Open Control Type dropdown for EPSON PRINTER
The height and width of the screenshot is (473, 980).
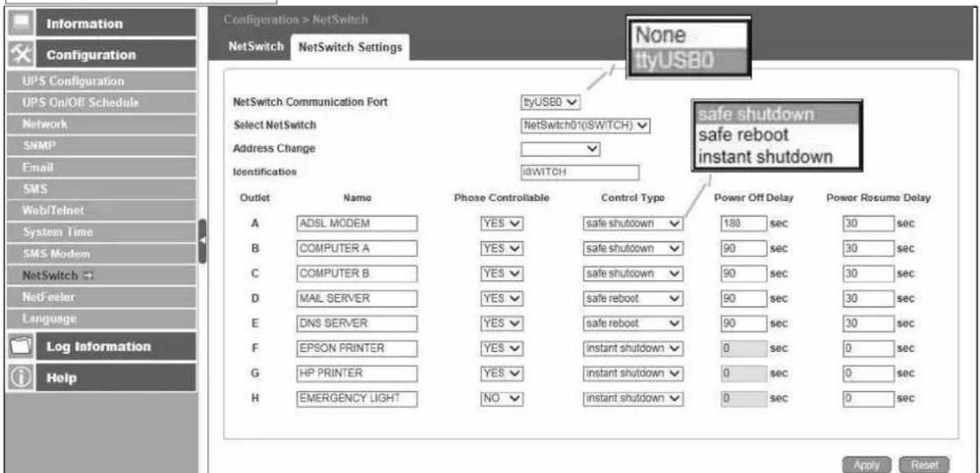coord(633,348)
